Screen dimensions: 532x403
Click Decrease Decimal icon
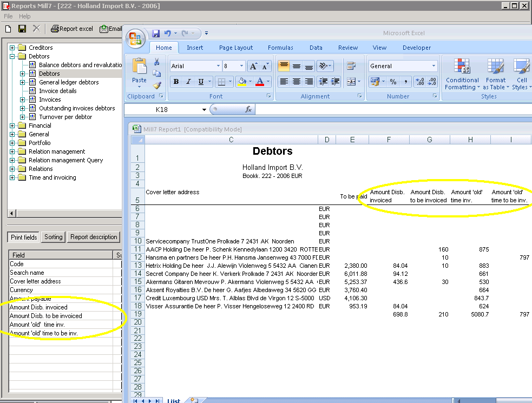coord(432,82)
